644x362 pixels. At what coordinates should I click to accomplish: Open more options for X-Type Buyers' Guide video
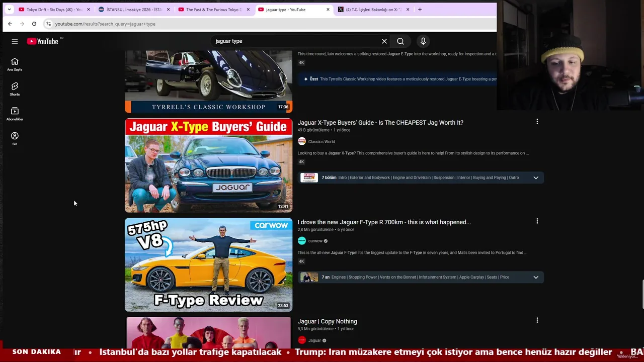pyautogui.click(x=537, y=122)
